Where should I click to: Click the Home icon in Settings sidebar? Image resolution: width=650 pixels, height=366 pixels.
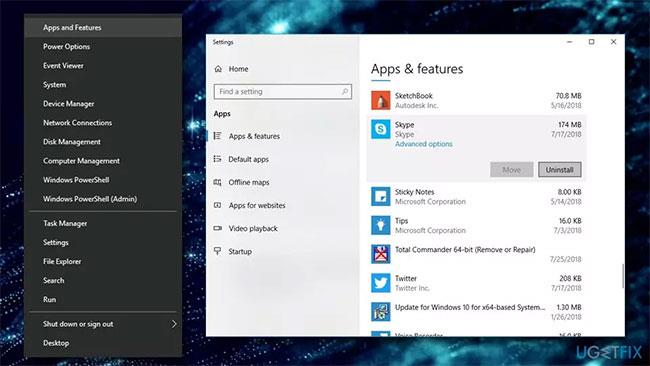coord(218,69)
